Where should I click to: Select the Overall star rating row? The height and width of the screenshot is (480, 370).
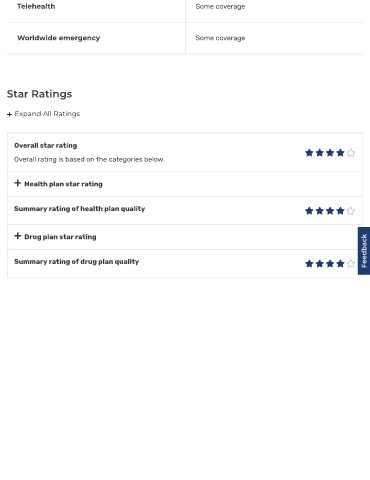point(185,152)
